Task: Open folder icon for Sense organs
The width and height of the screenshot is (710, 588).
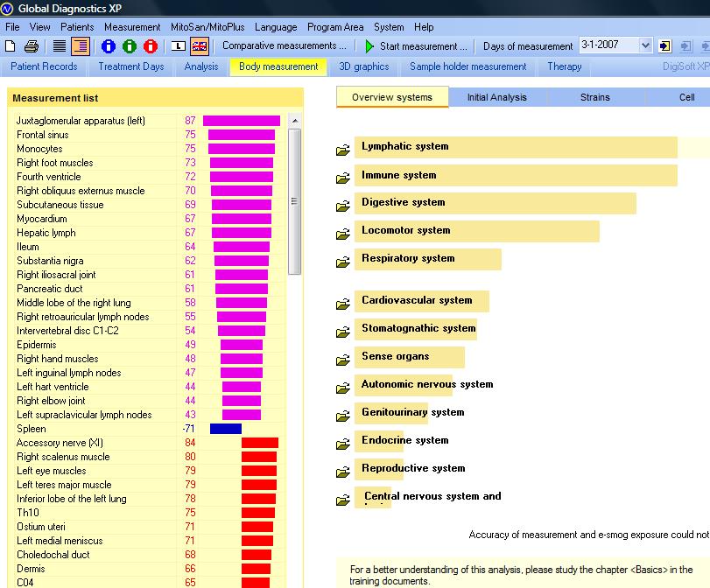Action: coord(343,360)
